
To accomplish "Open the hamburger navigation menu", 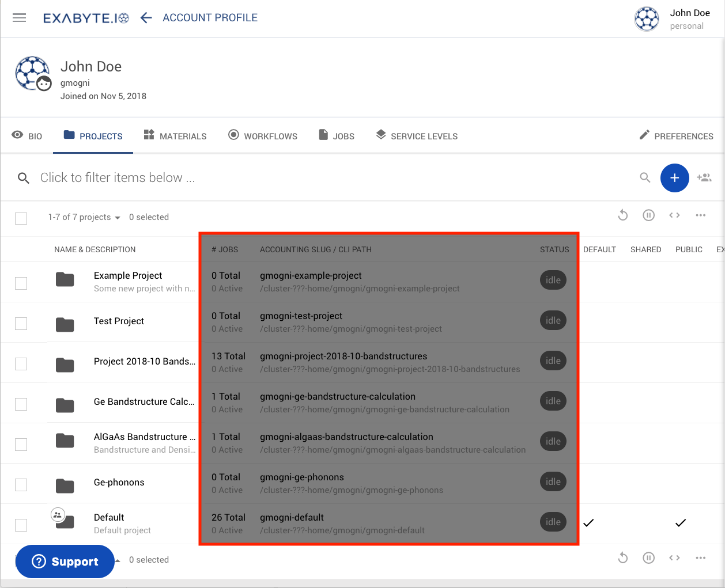I will (x=20, y=17).
